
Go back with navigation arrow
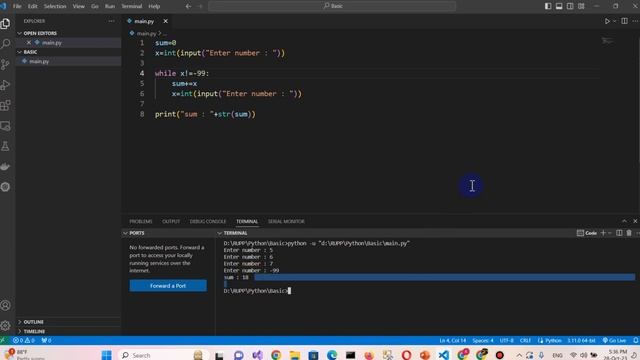coord(188,6)
